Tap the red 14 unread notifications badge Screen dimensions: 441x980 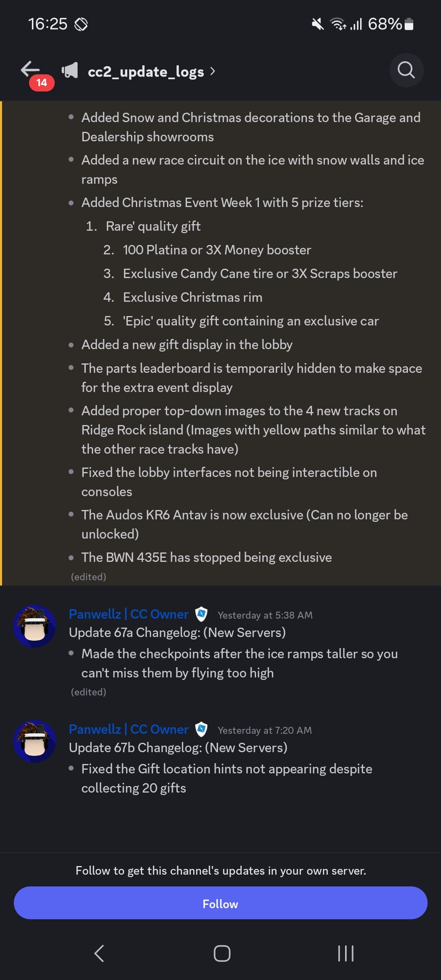pyautogui.click(x=42, y=83)
